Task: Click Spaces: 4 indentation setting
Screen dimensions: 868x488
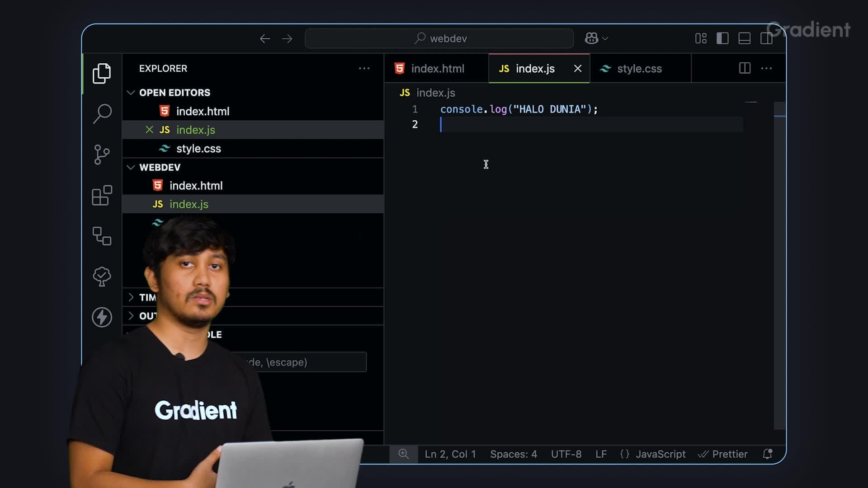Action: coord(514,454)
